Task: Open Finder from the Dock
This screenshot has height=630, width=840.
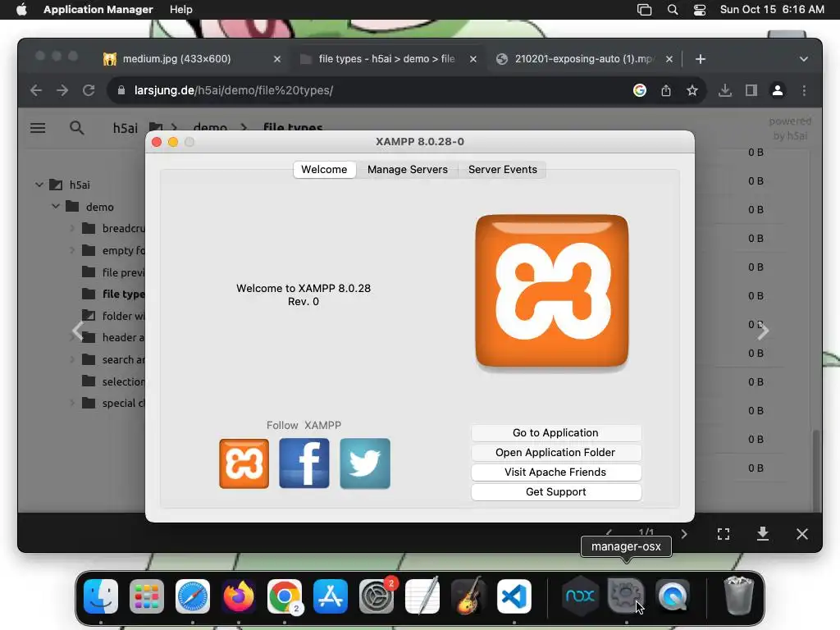Action: point(101,596)
